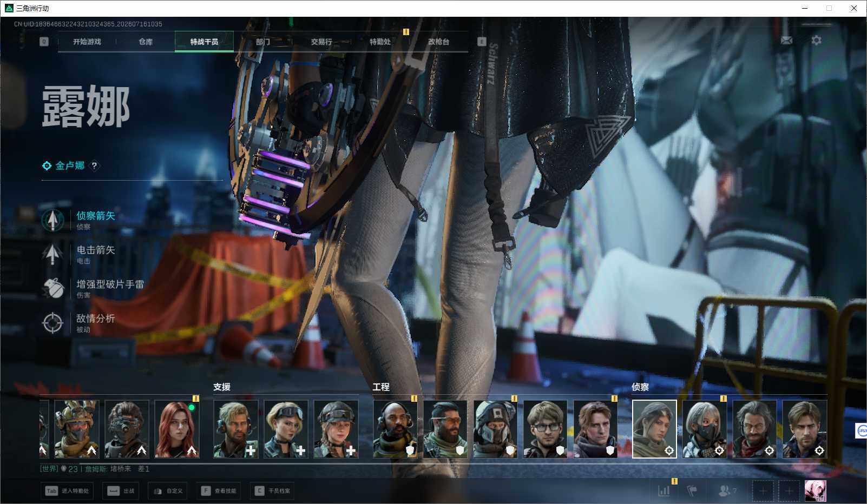Select the red-haired operator portrait
867x504 pixels.
click(177, 429)
